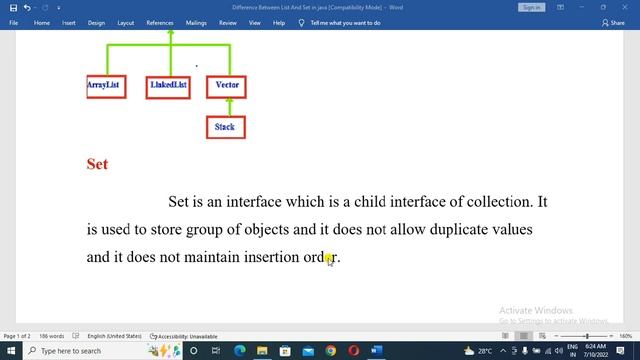This screenshot has width=640, height=360.
Task: Open Customize Quick Access Toolbar dropdown
Action: (59, 8)
